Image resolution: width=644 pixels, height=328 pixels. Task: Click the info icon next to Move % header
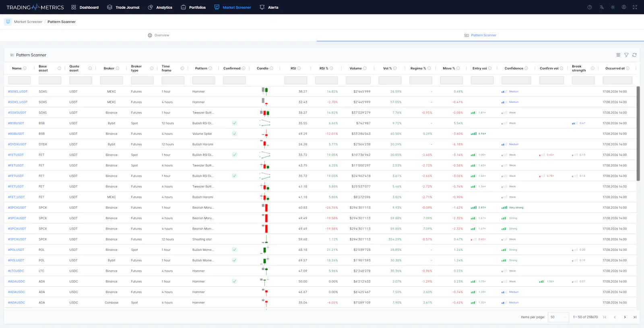pyautogui.click(x=458, y=68)
